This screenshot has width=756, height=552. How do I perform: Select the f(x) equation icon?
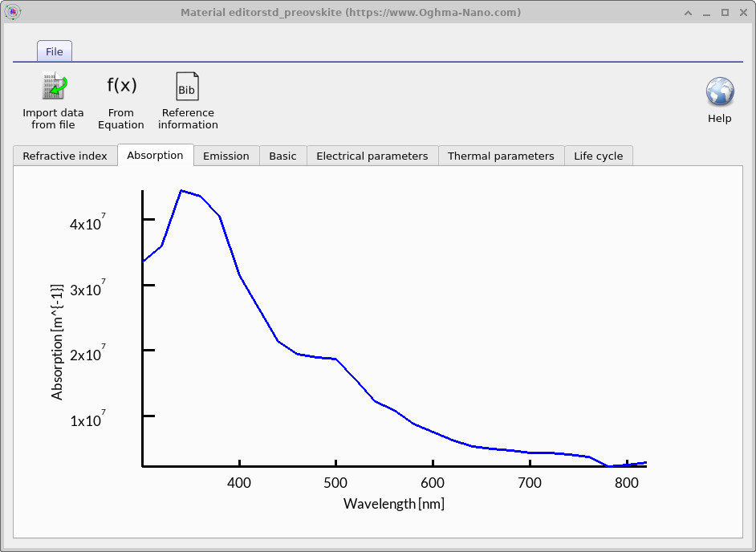click(121, 84)
